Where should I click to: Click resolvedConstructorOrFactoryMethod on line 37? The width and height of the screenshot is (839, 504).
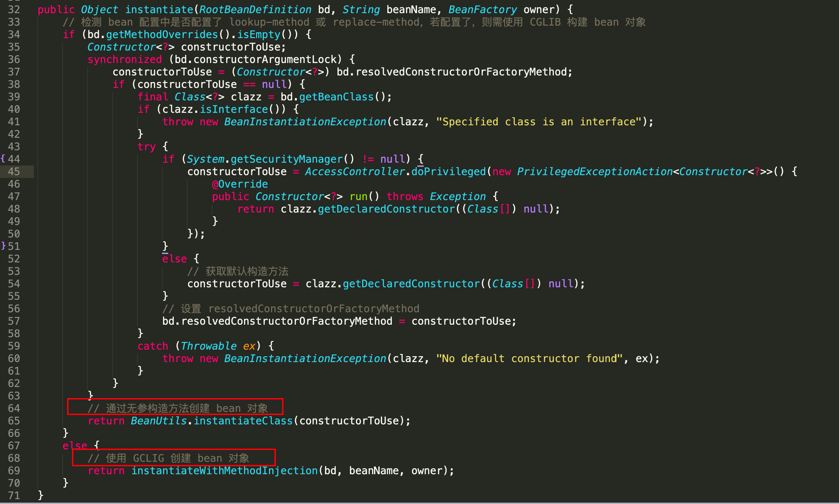pos(461,72)
